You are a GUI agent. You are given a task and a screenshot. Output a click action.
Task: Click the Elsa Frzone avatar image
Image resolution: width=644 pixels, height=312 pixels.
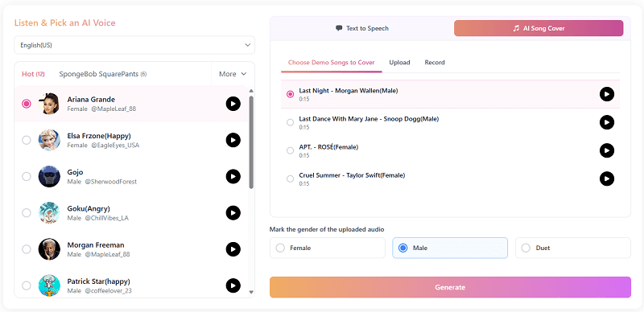point(49,141)
